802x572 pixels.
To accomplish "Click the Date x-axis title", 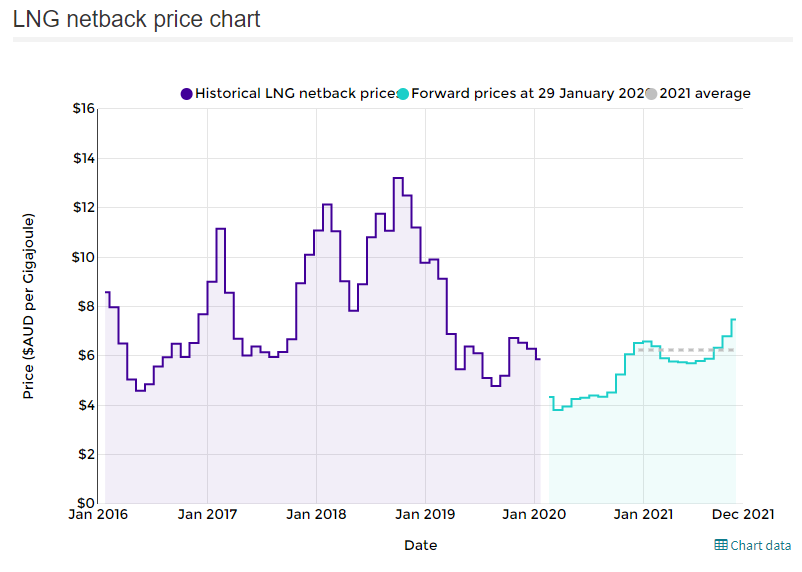I will 420,545.
